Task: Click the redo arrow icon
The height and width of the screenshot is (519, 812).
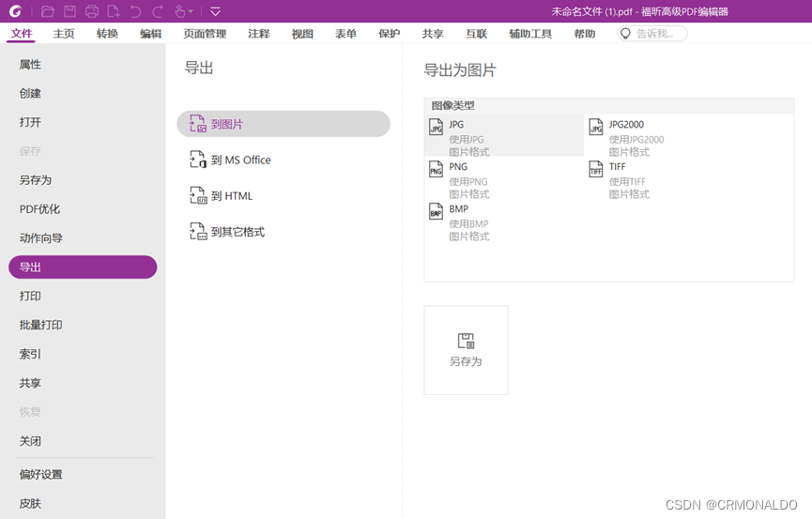Action: (x=158, y=11)
